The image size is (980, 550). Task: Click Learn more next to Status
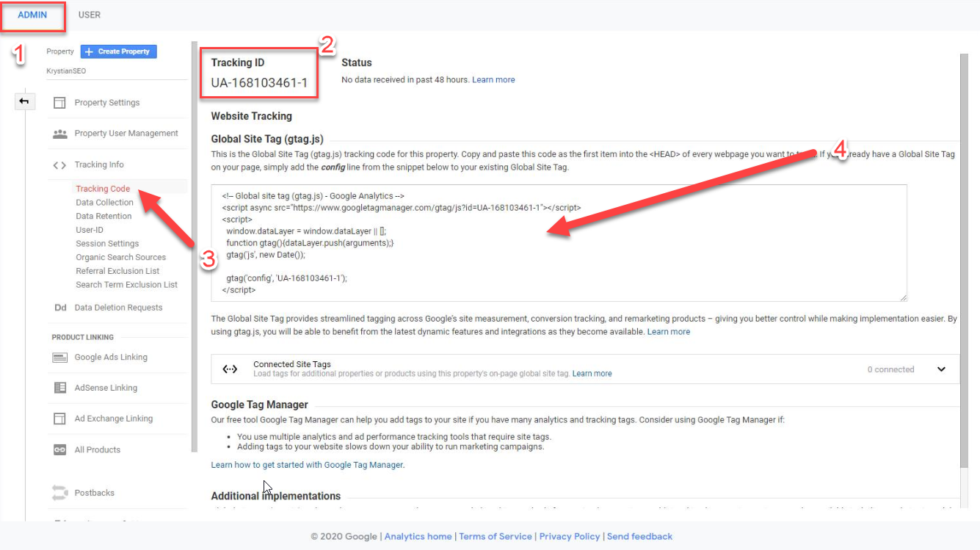click(493, 79)
